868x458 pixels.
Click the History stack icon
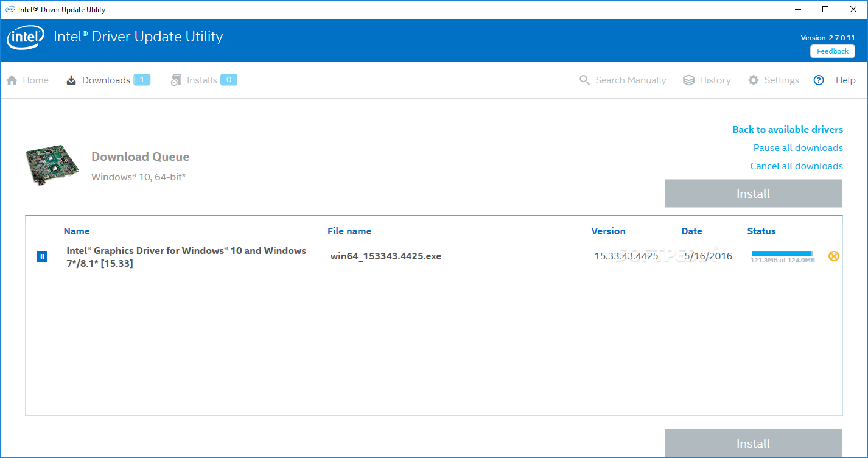tap(688, 80)
